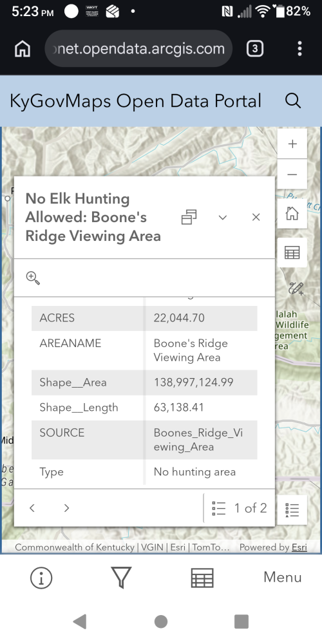Open the browser home page

point(23,49)
